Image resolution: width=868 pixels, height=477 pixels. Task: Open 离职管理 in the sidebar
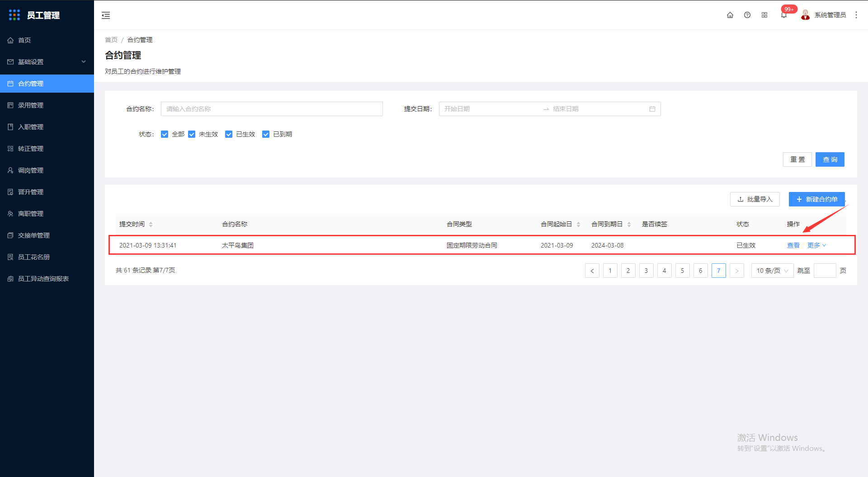point(47,214)
